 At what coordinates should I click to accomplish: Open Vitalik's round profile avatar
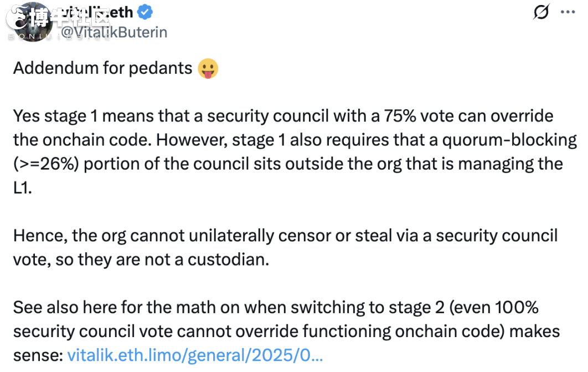[x=33, y=22]
